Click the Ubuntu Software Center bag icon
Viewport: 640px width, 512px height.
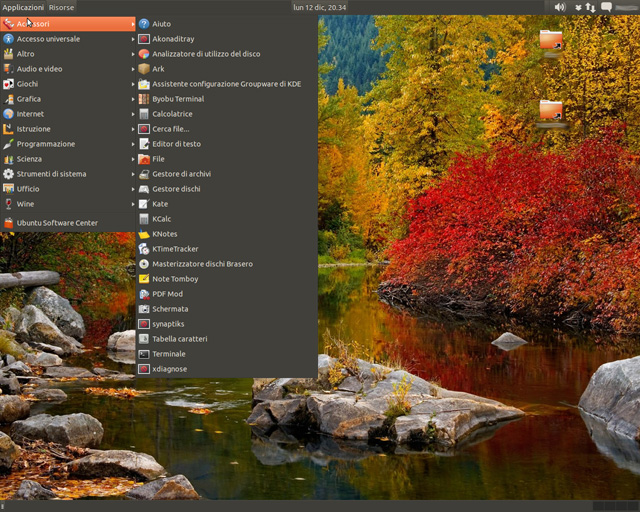8,223
